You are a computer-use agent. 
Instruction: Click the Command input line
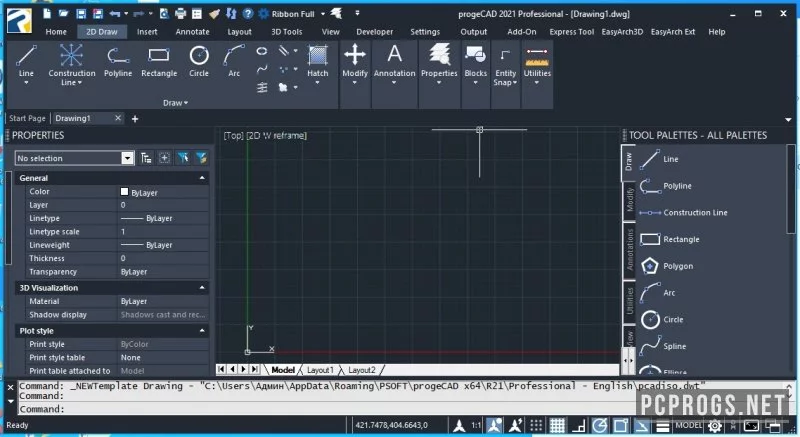point(327,409)
